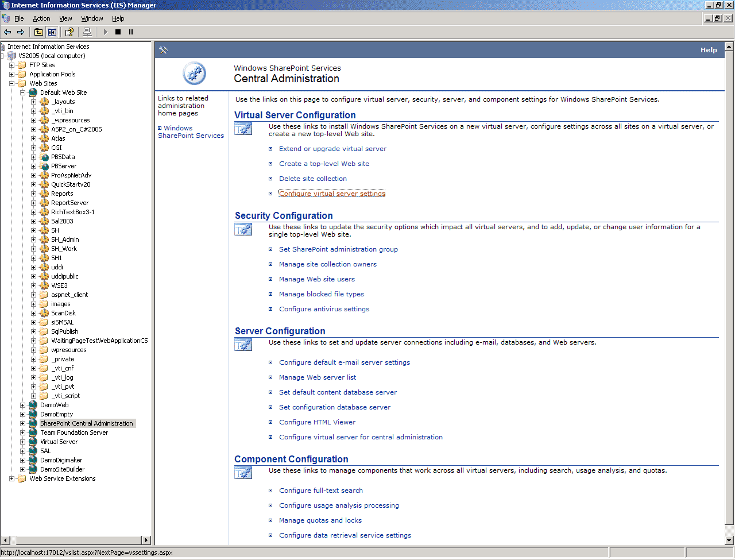
Task: Select the RichTextBox3-1 tree item
Action: pos(73,212)
